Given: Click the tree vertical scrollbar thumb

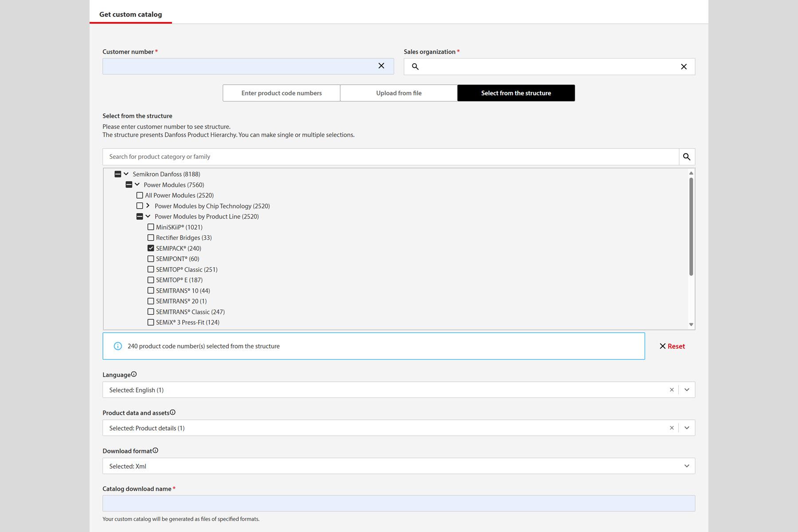Looking at the screenshot, I should (691, 227).
